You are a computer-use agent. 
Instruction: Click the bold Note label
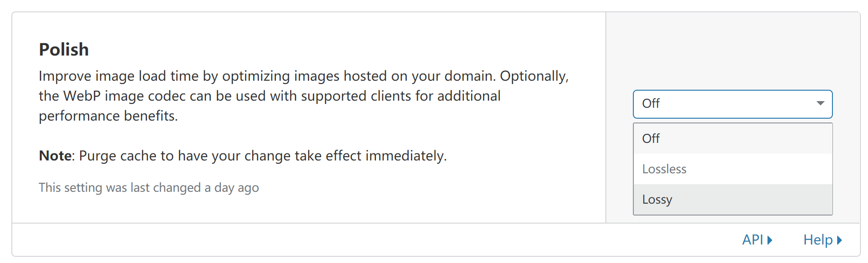(x=55, y=156)
